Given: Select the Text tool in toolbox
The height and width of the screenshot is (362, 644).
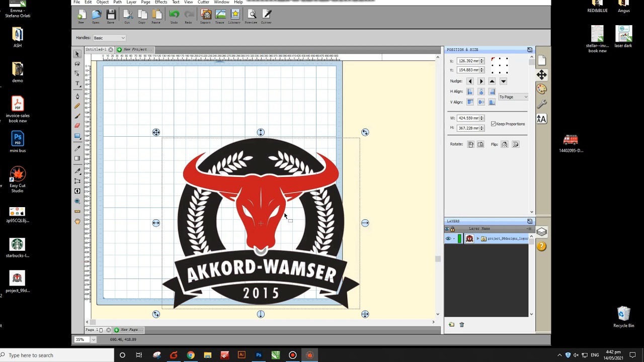Looking at the screenshot, I should point(77,83).
